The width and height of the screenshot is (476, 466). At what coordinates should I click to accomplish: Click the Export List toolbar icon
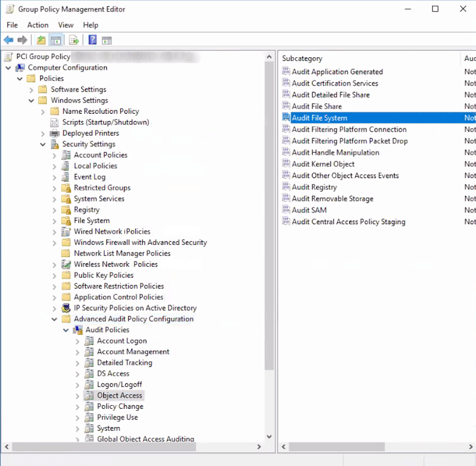74,40
